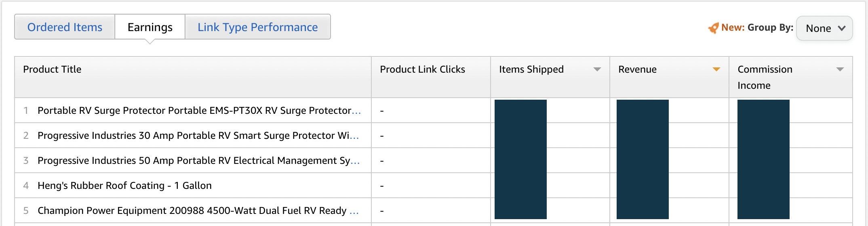
Task: Sort by Commission Income arrow
Action: click(840, 69)
